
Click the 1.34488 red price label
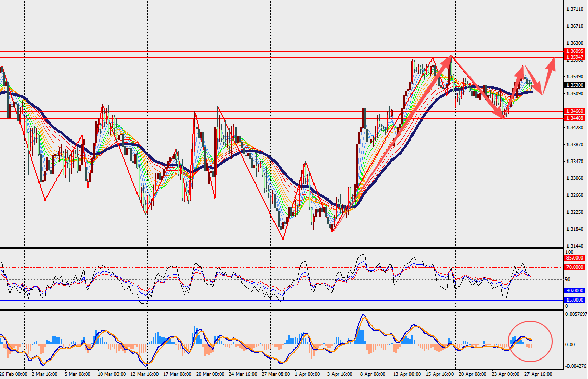(575, 118)
